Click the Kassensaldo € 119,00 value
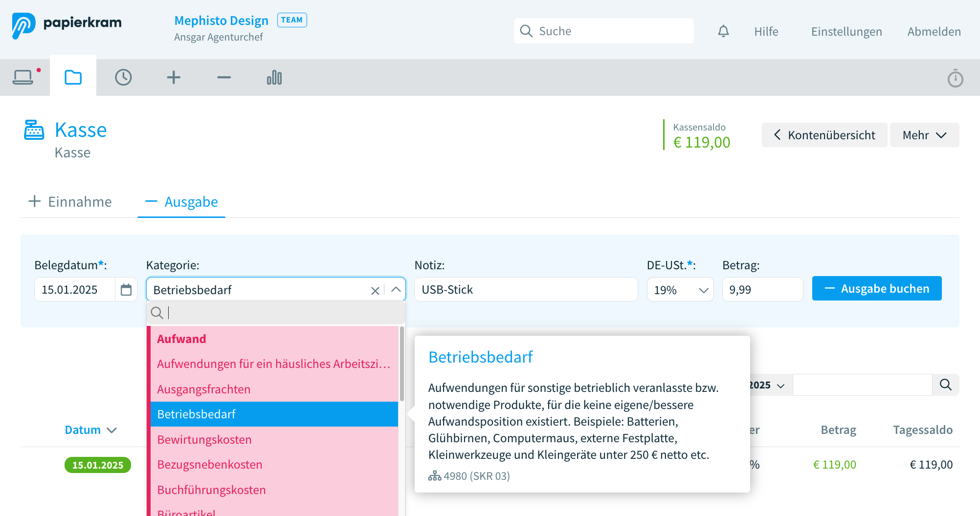980x516 pixels. point(702,142)
